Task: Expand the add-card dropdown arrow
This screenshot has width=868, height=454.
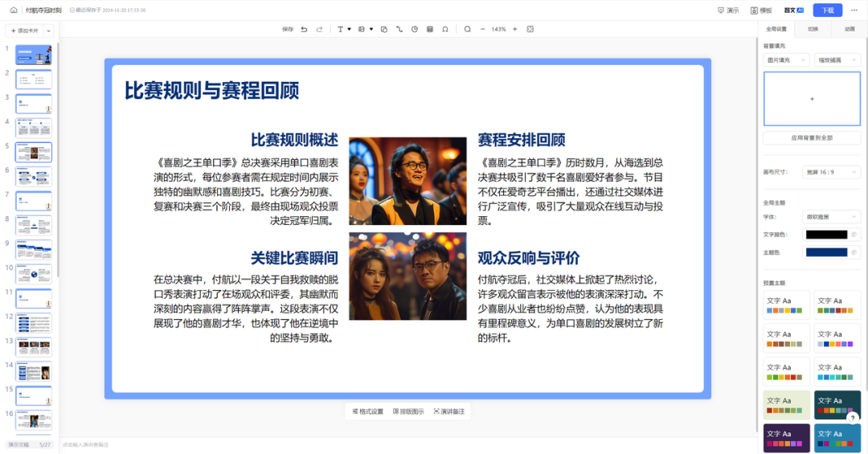Action: pyautogui.click(x=49, y=31)
